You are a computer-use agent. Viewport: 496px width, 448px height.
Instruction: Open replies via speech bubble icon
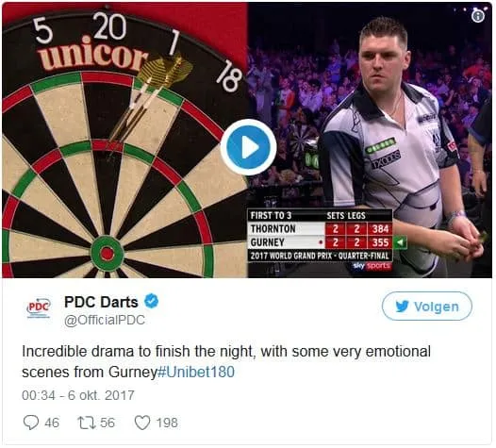(31, 423)
